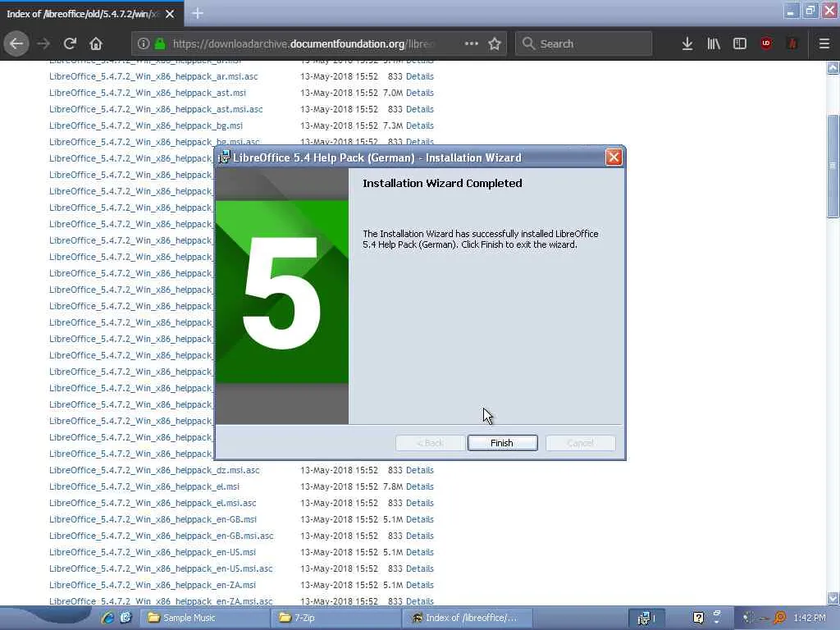Bookmark this page with the star icon
The image size is (840, 630).
[x=495, y=43]
